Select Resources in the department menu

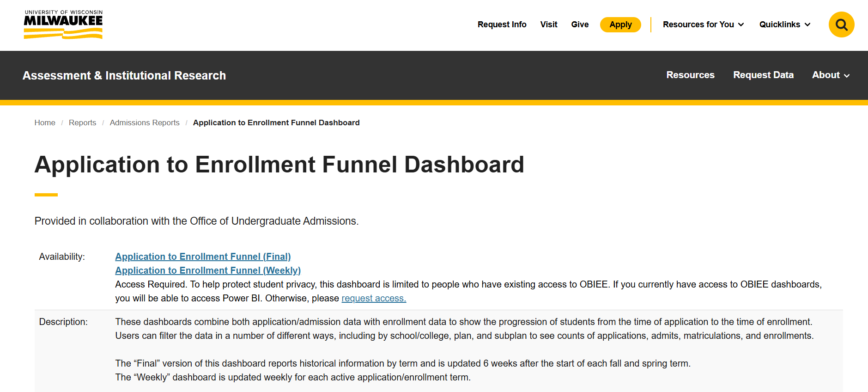(x=690, y=75)
